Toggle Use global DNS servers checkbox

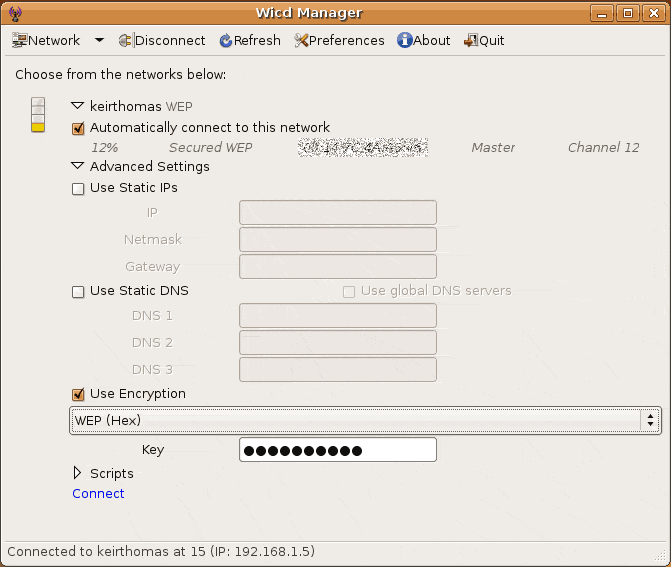349,292
